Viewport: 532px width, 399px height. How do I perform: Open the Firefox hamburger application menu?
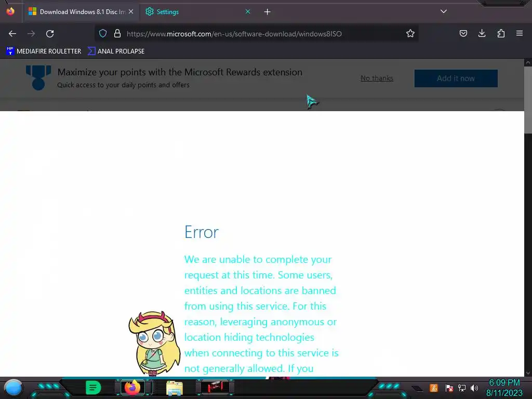pos(520,34)
